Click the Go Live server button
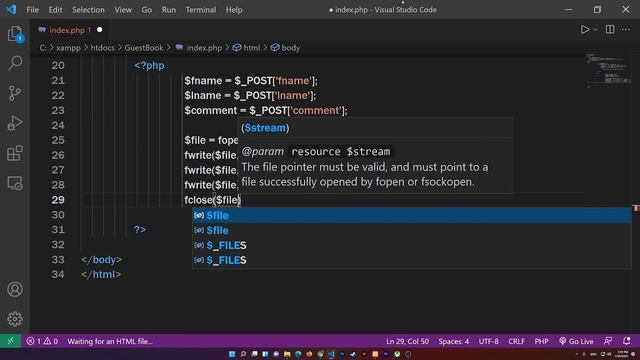The width and height of the screenshot is (640, 360). (x=576, y=341)
